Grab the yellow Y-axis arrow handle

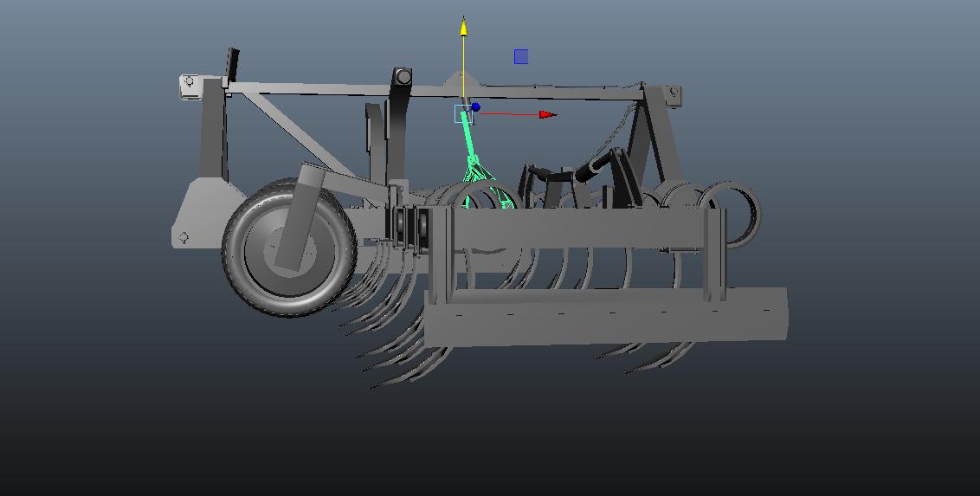[464, 28]
